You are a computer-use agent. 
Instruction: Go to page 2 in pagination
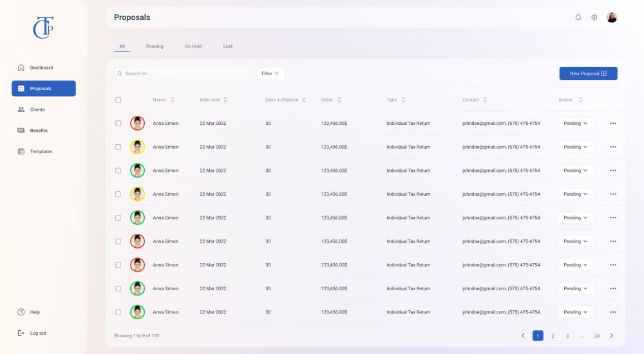tap(553, 336)
